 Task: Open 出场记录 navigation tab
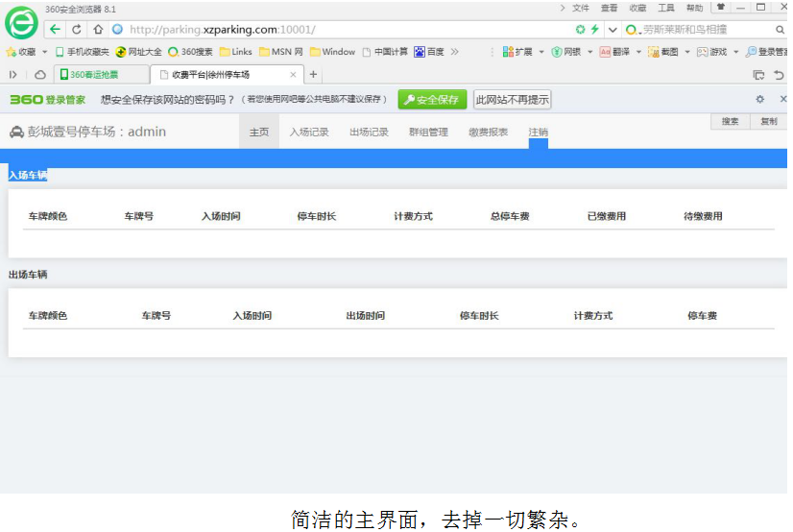pos(370,132)
